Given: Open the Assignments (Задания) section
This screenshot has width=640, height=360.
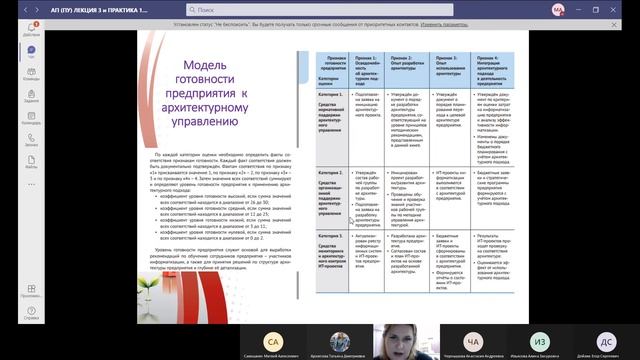Looking at the screenshot, I should (x=31, y=96).
